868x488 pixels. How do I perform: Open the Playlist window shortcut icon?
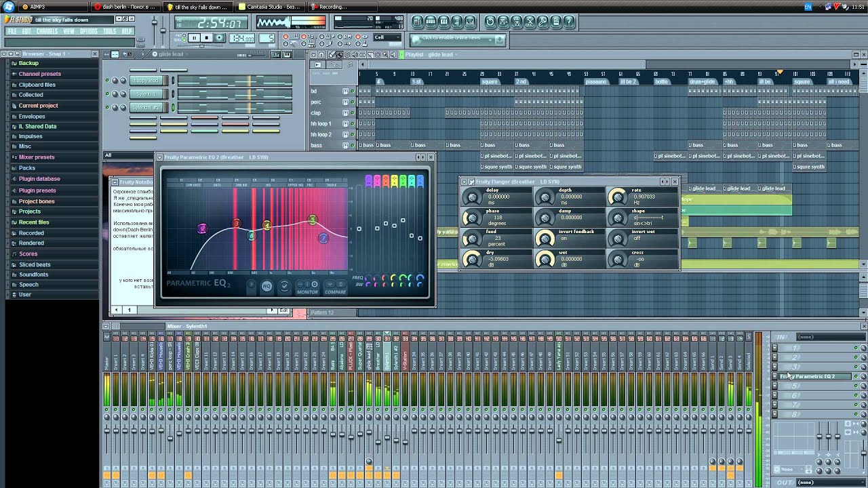tap(418, 22)
